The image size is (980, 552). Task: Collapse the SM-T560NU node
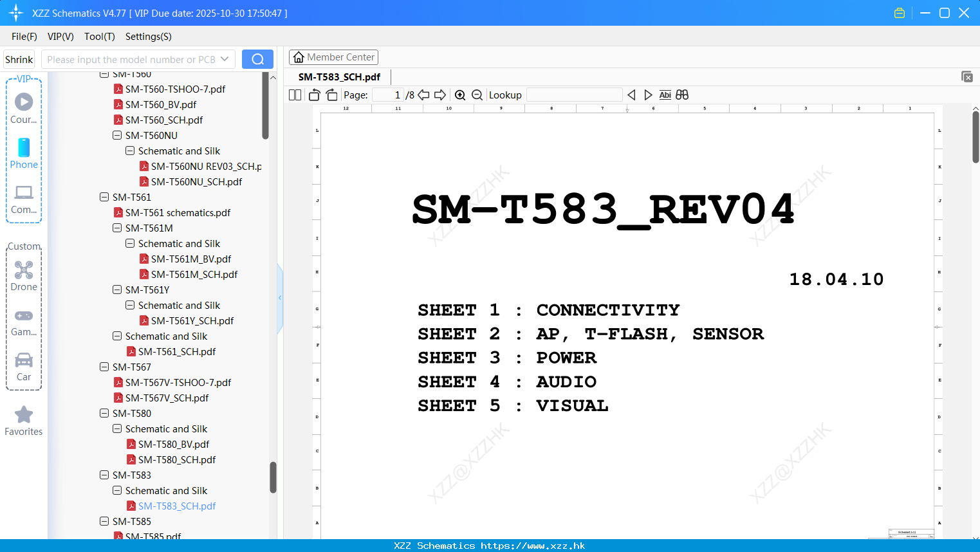(x=117, y=135)
